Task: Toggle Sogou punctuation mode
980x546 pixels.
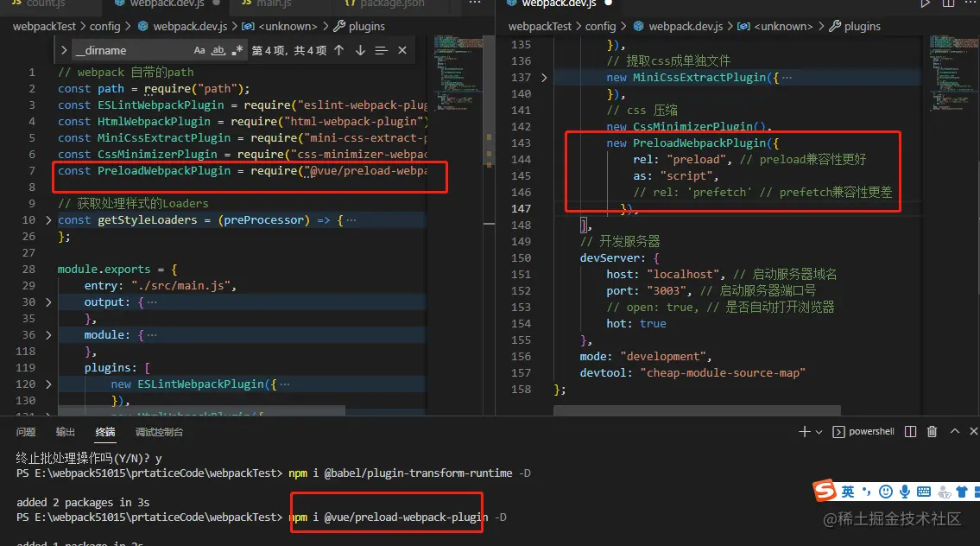Action: [866, 492]
